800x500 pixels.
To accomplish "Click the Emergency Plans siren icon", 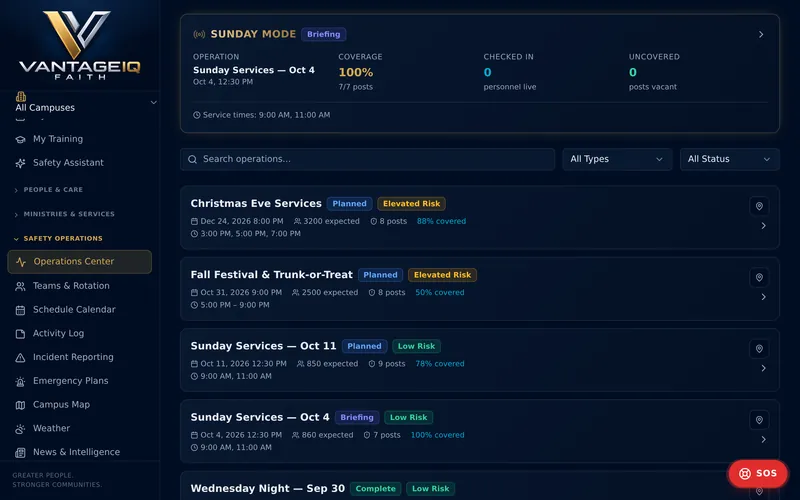I will coord(20,381).
